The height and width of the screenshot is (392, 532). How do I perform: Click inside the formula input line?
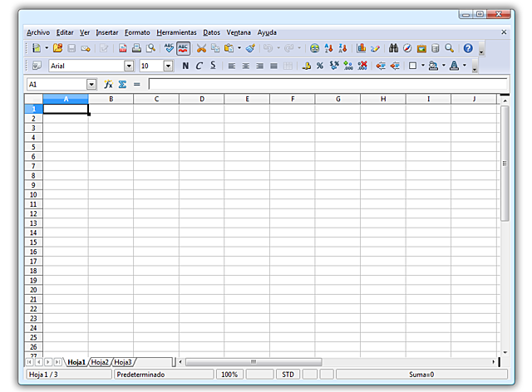point(328,84)
